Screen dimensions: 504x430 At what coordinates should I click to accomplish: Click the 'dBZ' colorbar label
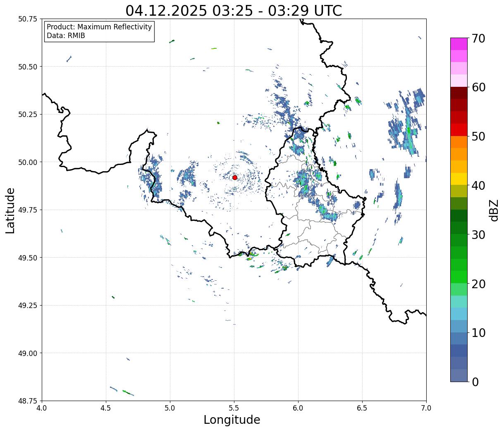(x=494, y=210)
